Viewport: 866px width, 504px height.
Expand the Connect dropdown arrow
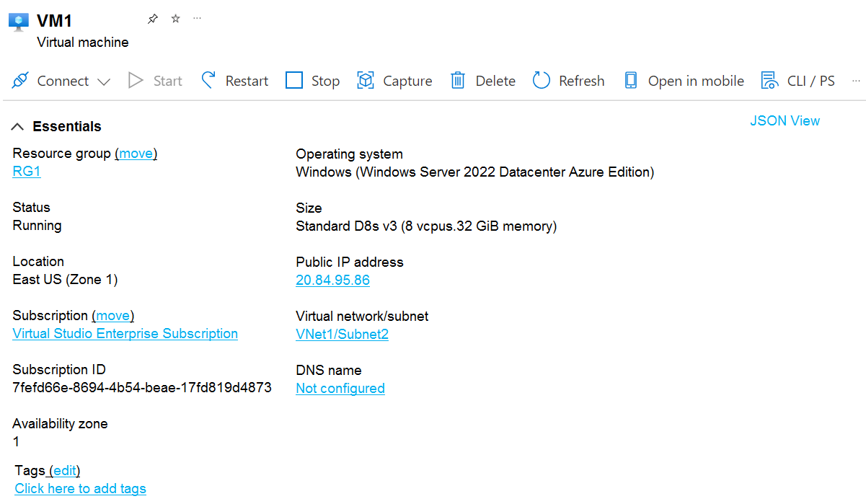pos(104,81)
